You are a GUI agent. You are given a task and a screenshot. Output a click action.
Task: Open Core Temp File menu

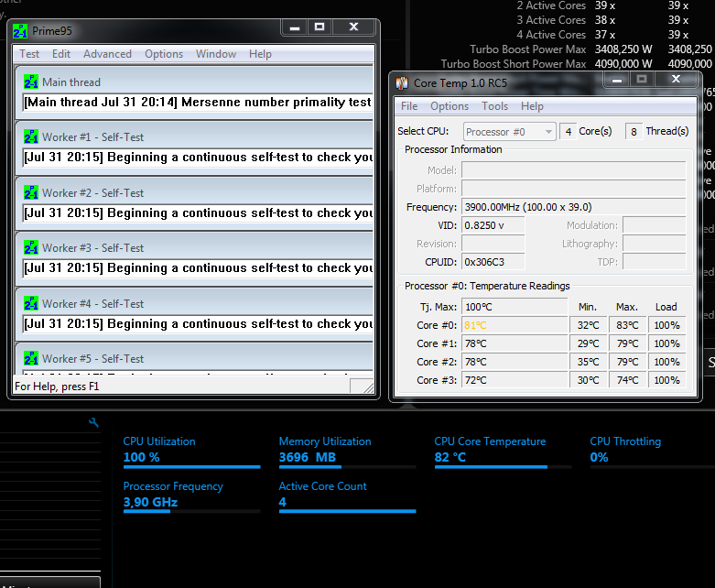click(409, 106)
